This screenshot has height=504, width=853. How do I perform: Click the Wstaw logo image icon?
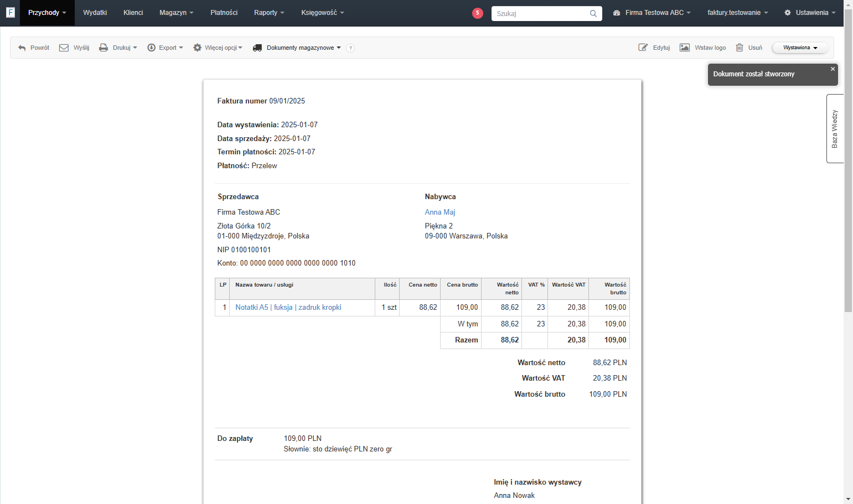point(685,48)
